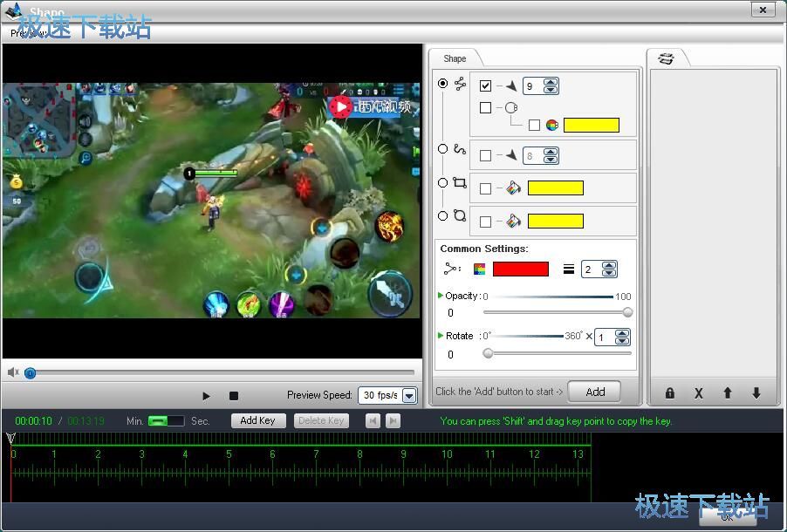Click the line width input field
The width and height of the screenshot is (787, 532).
592,269
